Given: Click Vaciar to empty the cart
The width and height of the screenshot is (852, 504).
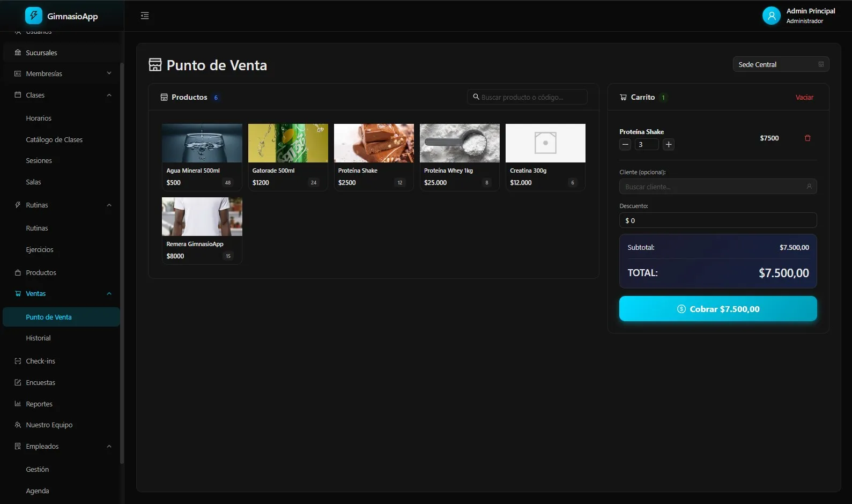Looking at the screenshot, I should click(x=804, y=97).
